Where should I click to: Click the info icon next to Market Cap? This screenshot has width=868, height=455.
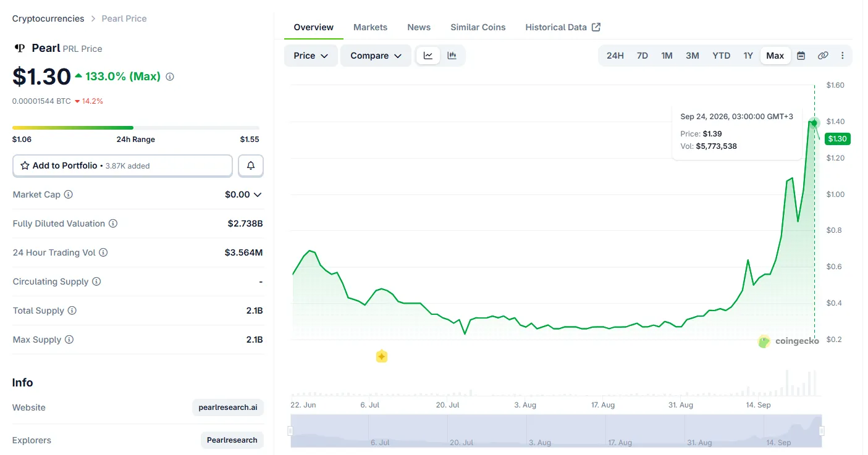tap(69, 194)
